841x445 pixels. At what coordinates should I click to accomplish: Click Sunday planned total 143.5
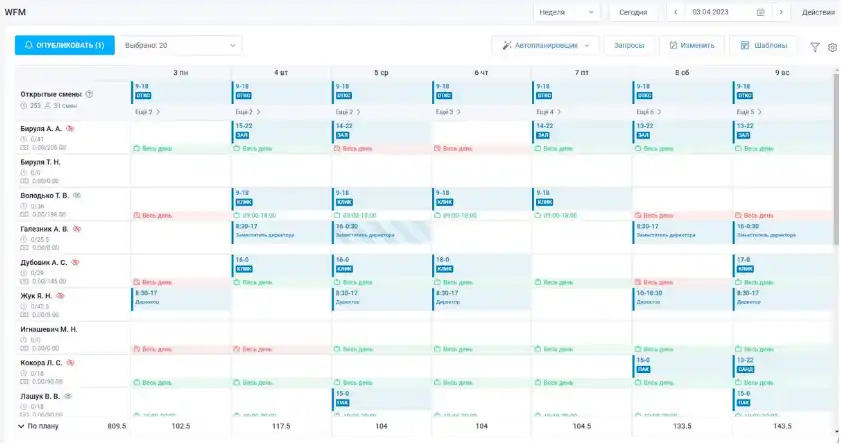(x=782, y=426)
